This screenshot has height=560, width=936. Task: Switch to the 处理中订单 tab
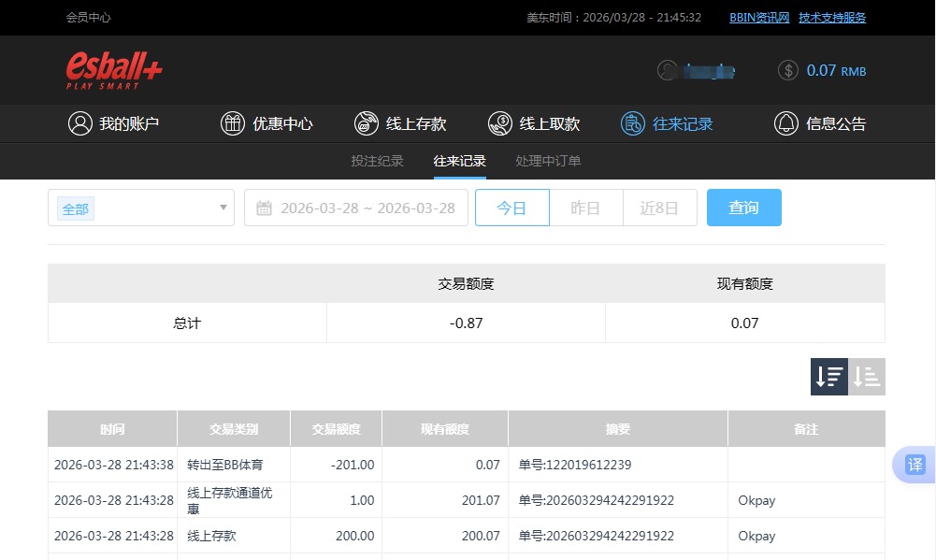(547, 160)
